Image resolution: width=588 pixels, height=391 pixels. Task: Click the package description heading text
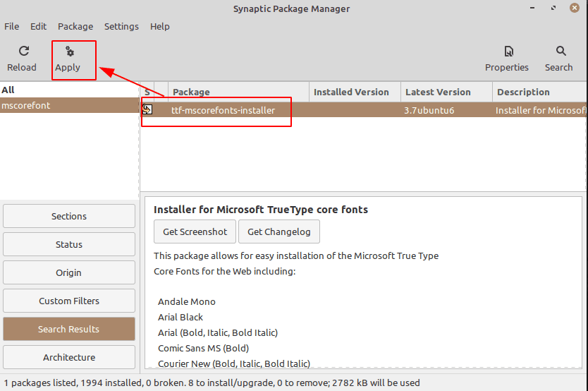coord(261,210)
